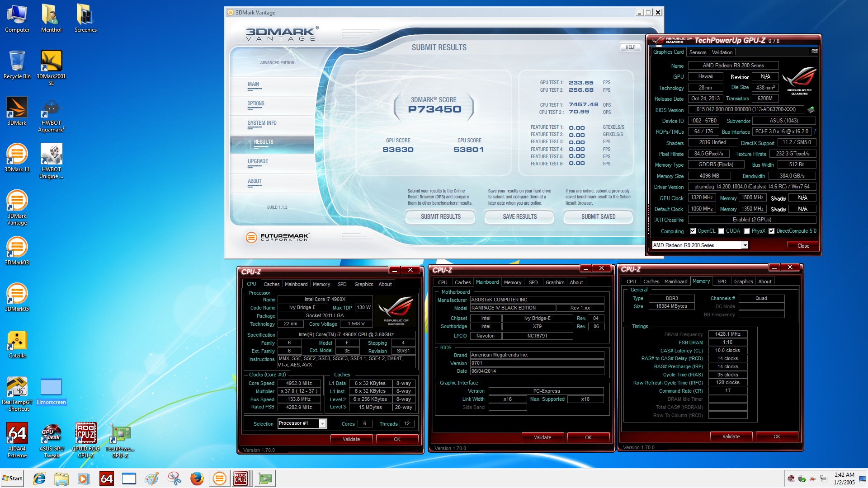The image size is (868, 488).
Task: Open Firefox from the taskbar
Action: (x=197, y=479)
